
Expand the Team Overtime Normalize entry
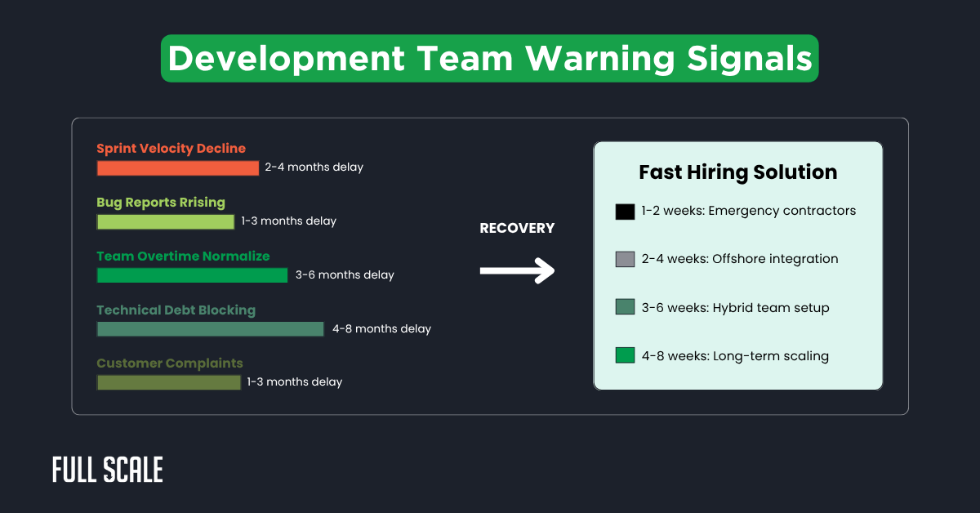(183, 256)
